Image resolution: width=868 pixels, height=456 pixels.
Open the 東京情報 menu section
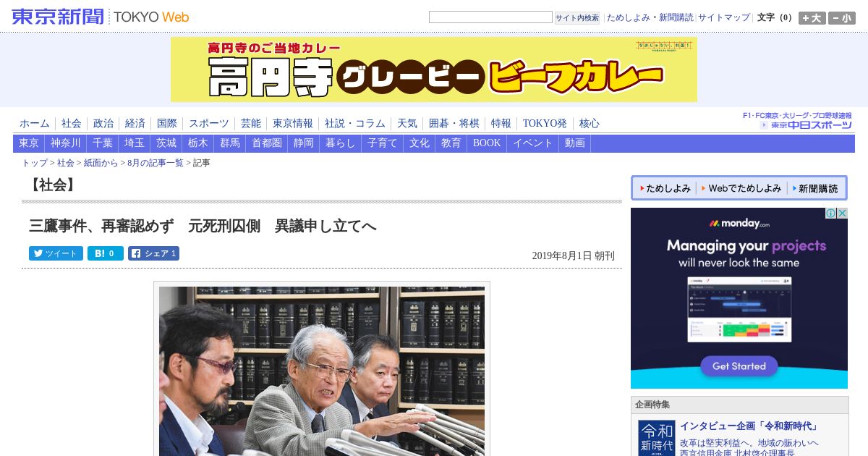[293, 124]
